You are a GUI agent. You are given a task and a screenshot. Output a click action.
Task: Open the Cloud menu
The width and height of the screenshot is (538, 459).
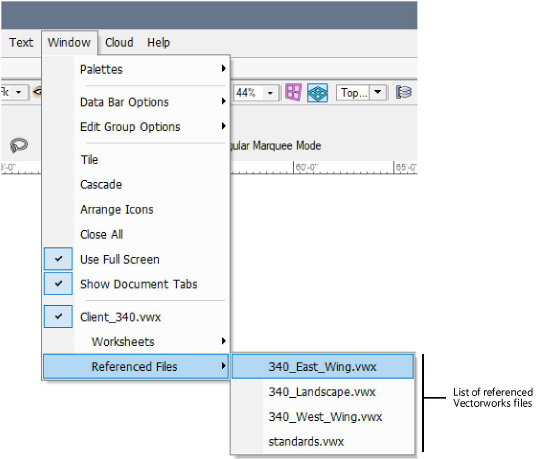pos(119,43)
